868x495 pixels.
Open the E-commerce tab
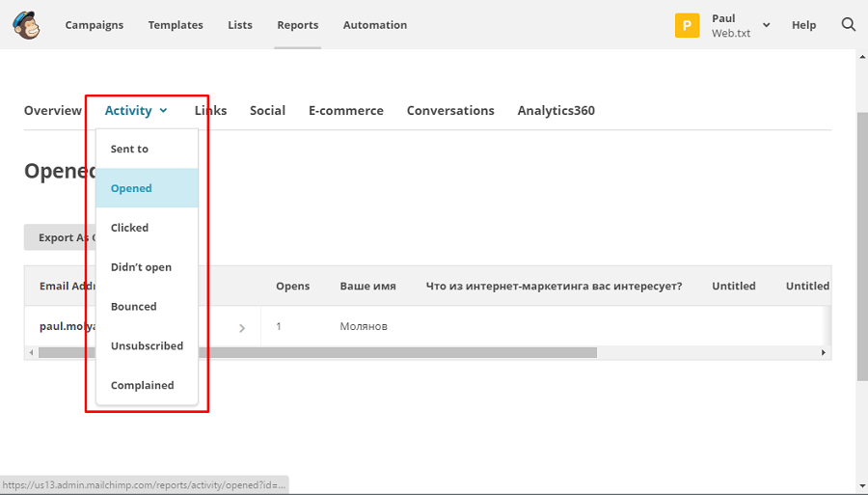(x=346, y=111)
